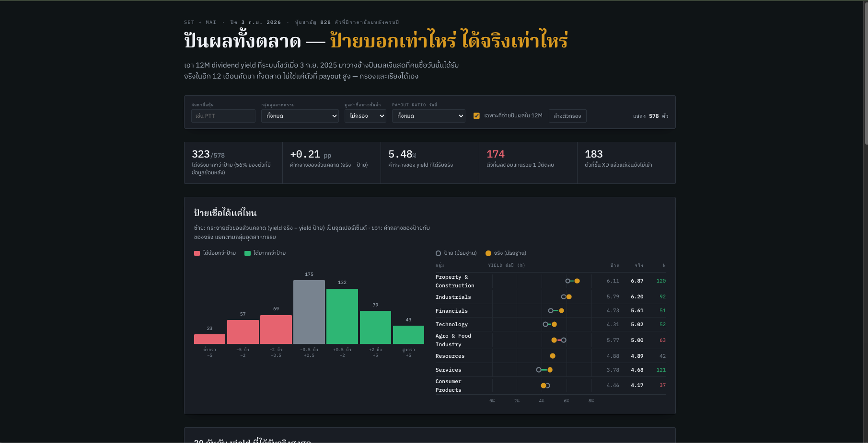Select the gray histogram bar labeled 175
This screenshot has width=868, height=443.
309,312
